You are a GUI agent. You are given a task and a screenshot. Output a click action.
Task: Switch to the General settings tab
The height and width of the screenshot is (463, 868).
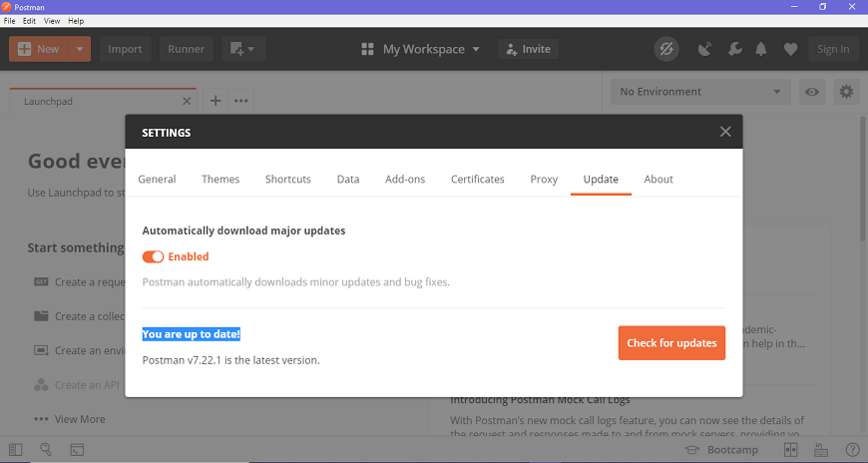(x=157, y=179)
